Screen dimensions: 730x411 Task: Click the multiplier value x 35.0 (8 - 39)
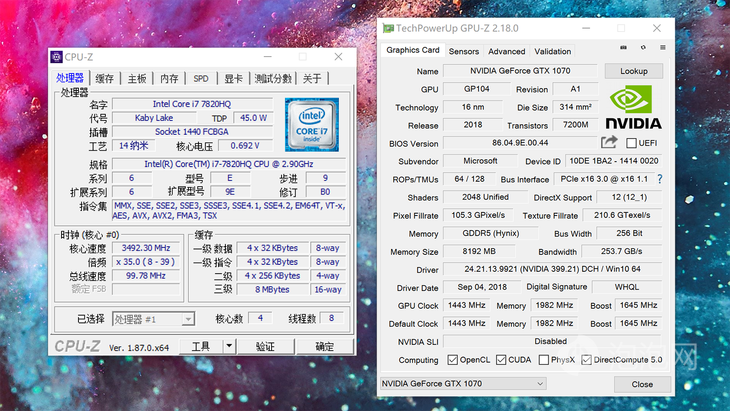tap(146, 262)
